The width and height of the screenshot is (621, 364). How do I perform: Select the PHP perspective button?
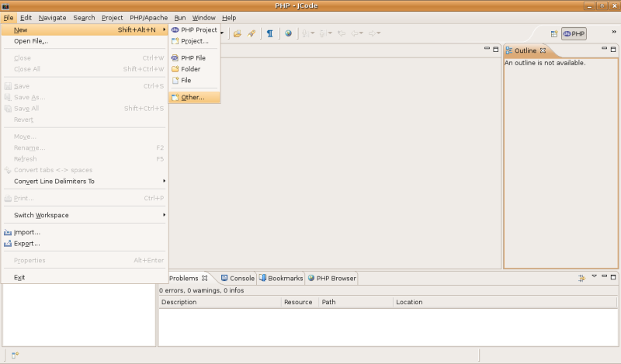click(574, 34)
